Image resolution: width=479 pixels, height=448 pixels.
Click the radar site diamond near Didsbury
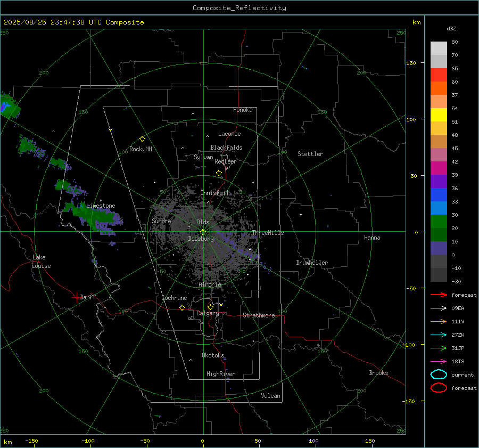tap(203, 232)
